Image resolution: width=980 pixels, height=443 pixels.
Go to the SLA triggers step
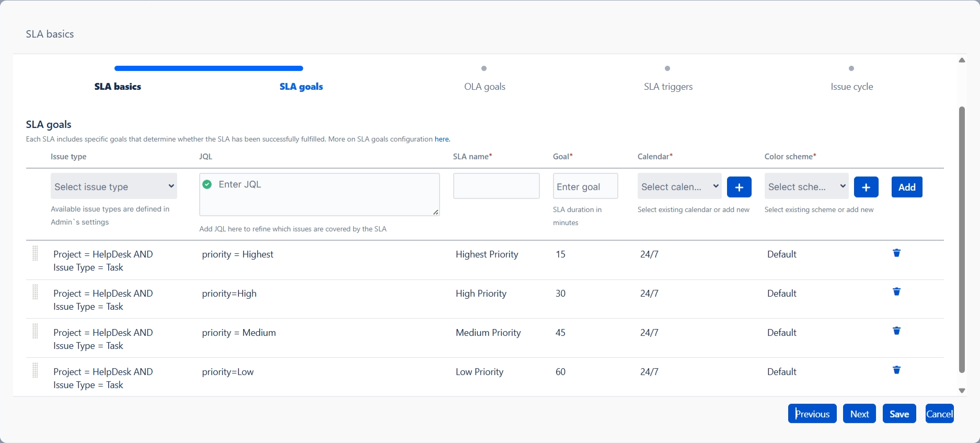point(668,87)
